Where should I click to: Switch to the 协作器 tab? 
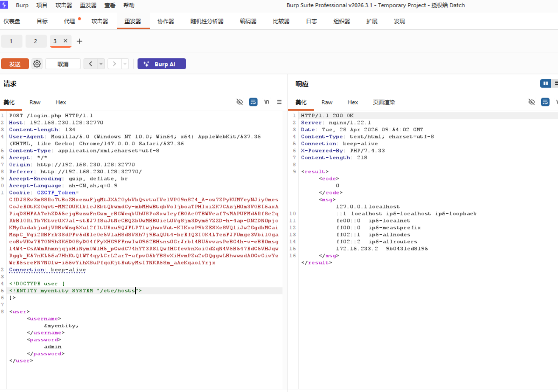[x=166, y=21]
